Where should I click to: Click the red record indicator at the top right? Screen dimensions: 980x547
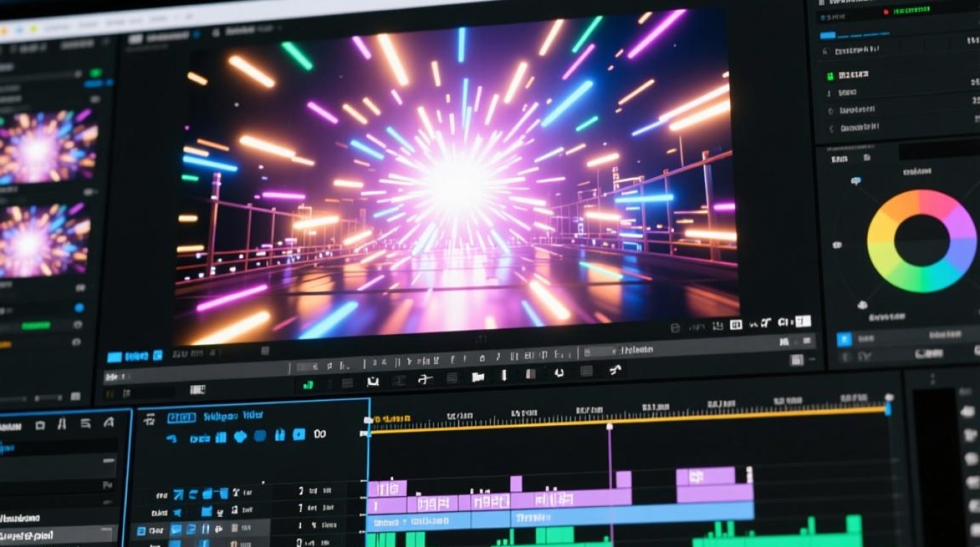click(886, 12)
